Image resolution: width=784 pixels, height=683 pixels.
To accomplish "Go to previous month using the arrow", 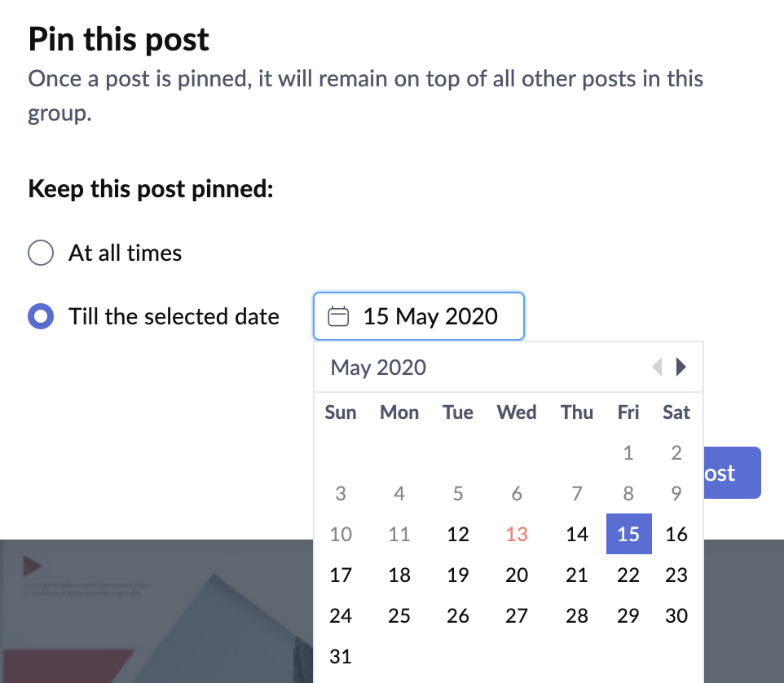I will click(x=658, y=367).
